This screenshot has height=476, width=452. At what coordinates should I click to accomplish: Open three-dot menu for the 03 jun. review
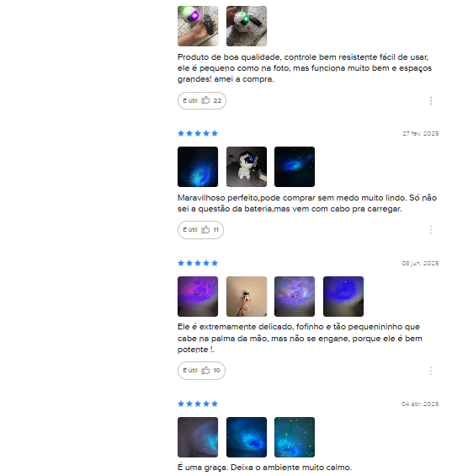[430, 371]
